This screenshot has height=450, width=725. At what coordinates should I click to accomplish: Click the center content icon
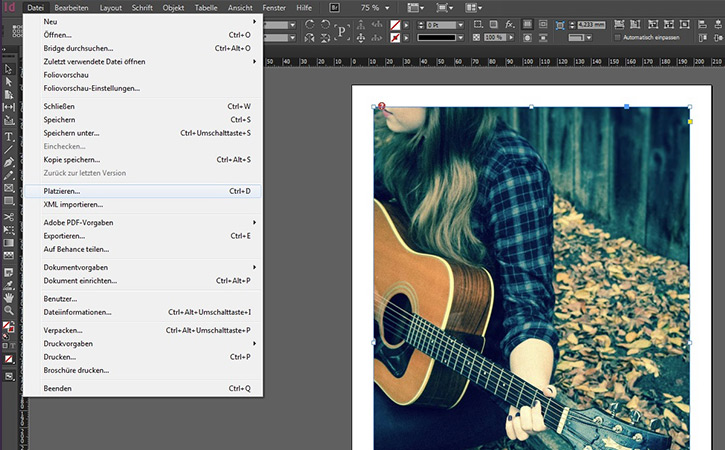pos(685,24)
